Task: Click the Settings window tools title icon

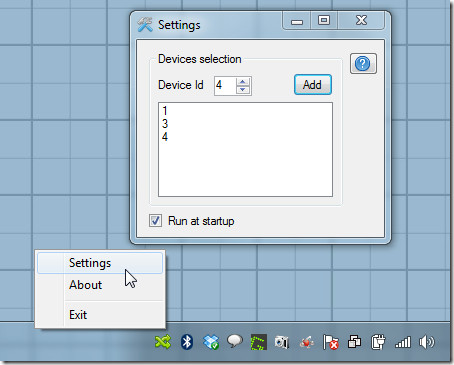Action: coord(145,25)
